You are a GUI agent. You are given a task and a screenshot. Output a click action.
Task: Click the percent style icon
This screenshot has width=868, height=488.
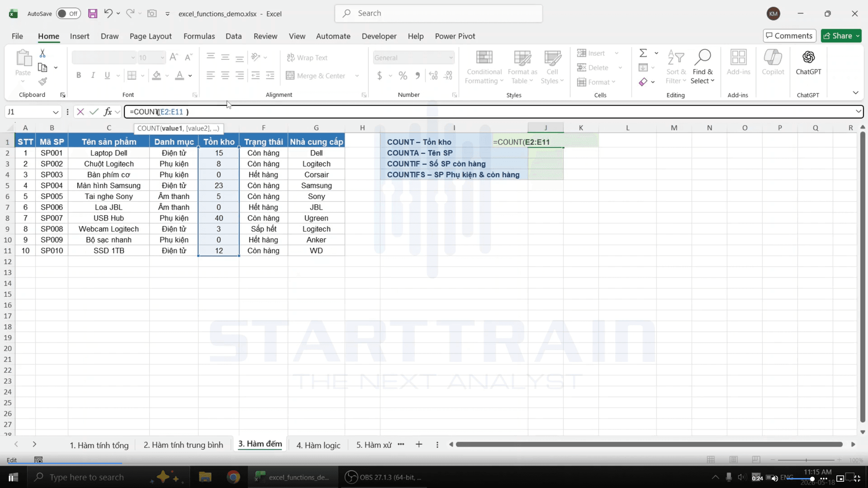pos(403,76)
